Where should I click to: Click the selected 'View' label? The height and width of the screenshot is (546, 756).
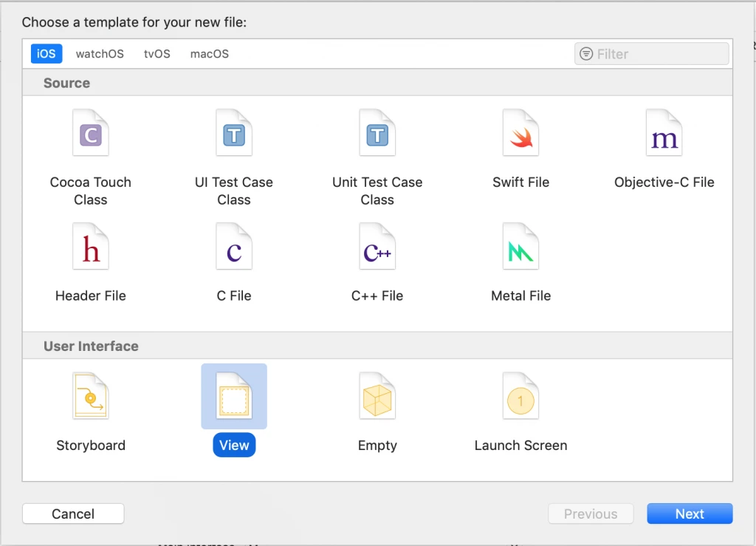tap(234, 446)
